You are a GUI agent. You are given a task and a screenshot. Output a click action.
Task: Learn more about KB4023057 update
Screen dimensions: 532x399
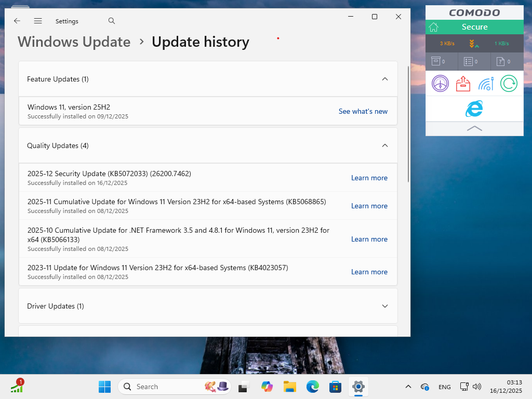(x=369, y=272)
